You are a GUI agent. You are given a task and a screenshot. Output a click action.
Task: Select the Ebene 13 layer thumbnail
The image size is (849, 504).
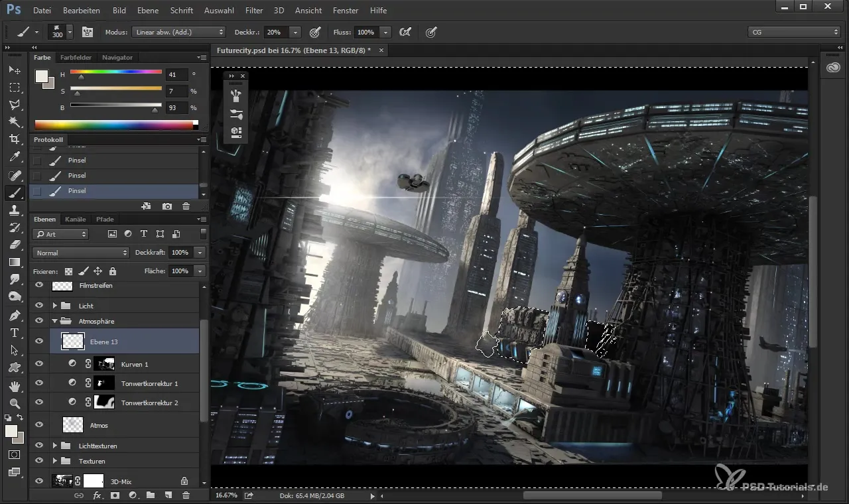click(x=73, y=342)
